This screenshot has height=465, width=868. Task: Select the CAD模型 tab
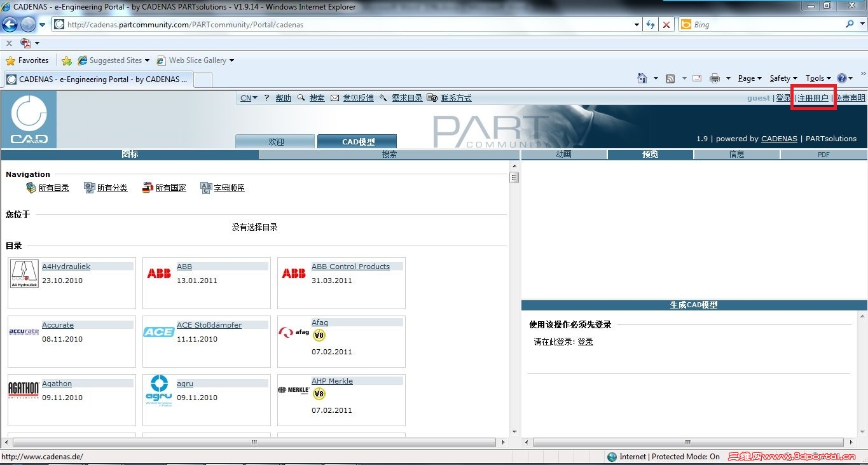357,141
